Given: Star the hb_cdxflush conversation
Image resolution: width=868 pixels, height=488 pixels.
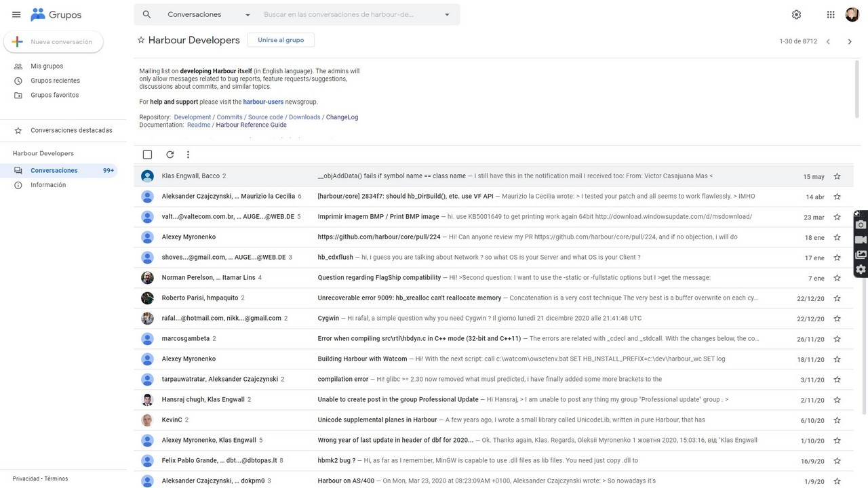Looking at the screenshot, I should (x=837, y=258).
